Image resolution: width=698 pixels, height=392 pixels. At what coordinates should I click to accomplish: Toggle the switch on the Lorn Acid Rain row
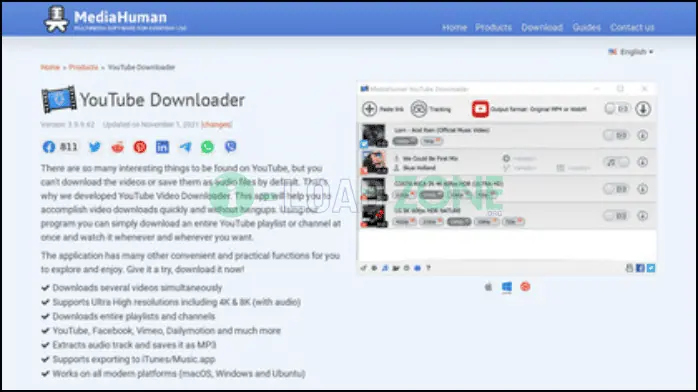[616, 135]
